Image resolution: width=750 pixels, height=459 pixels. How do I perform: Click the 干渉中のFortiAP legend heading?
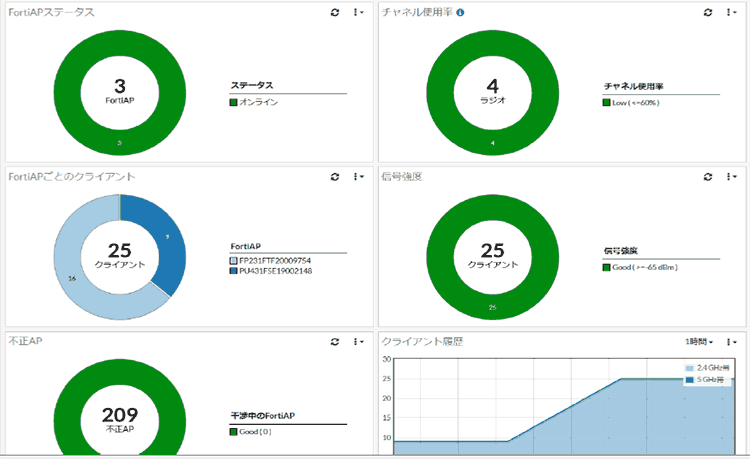(263, 415)
